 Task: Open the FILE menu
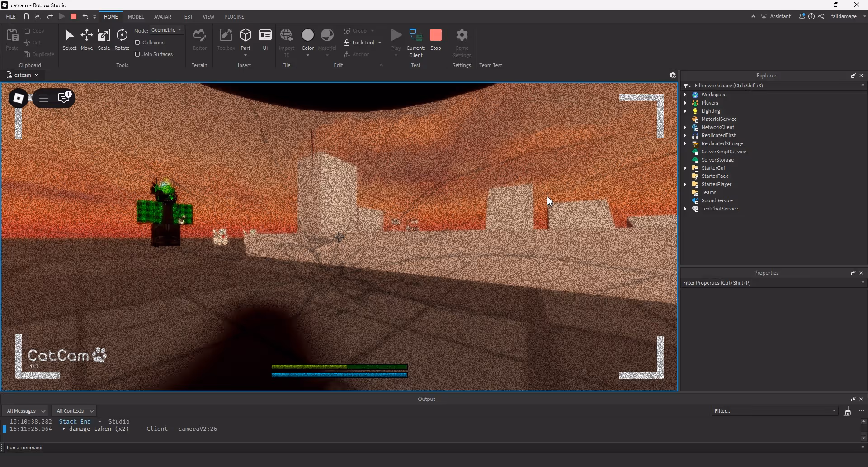pos(11,16)
